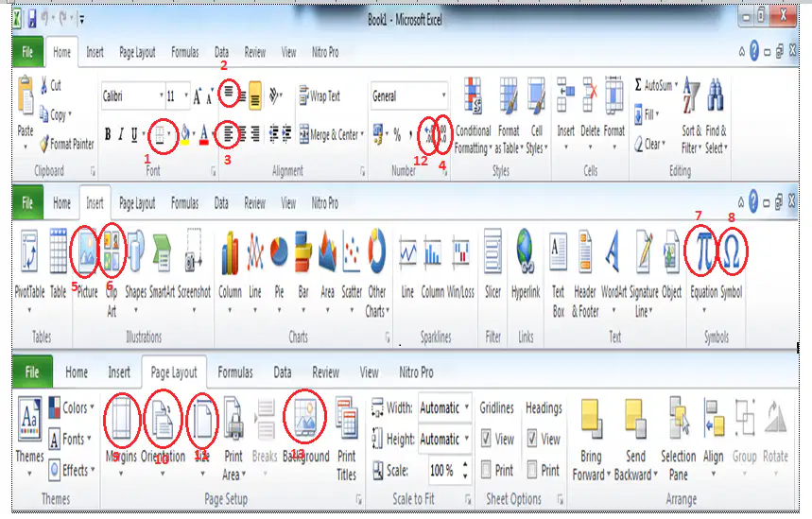
Task: Open the Data tab on top ribbon
Action: (x=221, y=52)
